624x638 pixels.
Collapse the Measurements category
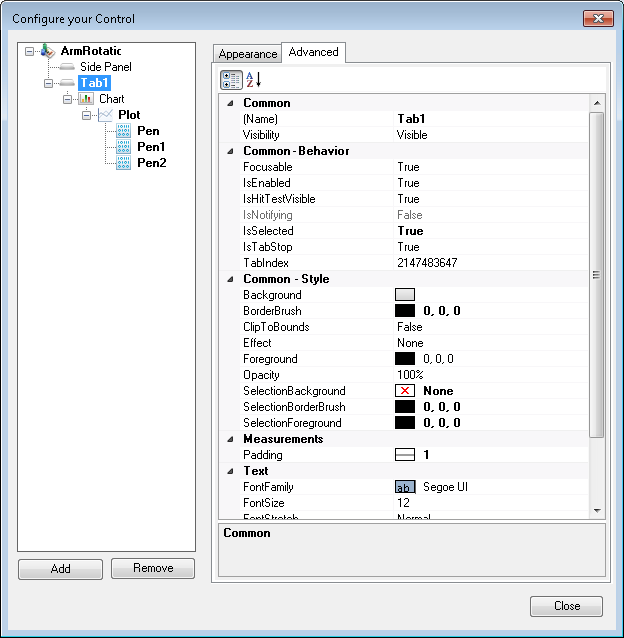[x=232, y=439]
